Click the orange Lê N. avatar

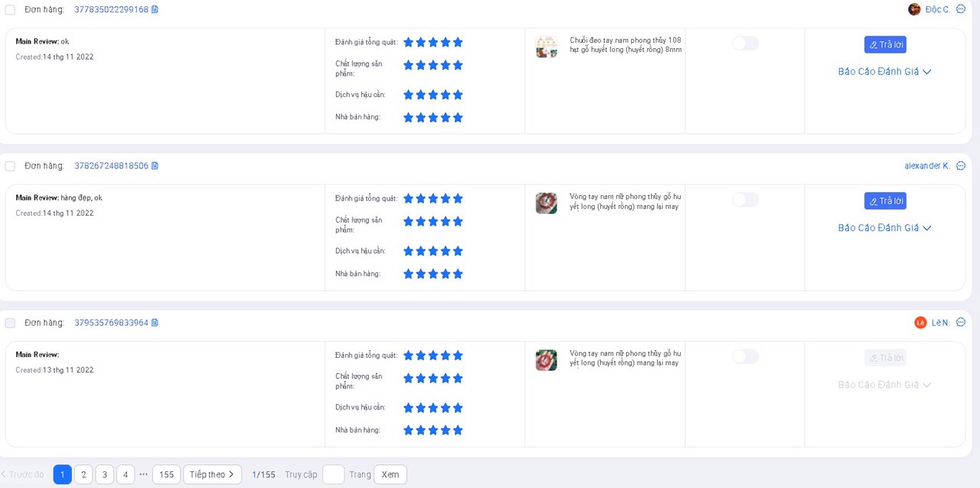[920, 323]
